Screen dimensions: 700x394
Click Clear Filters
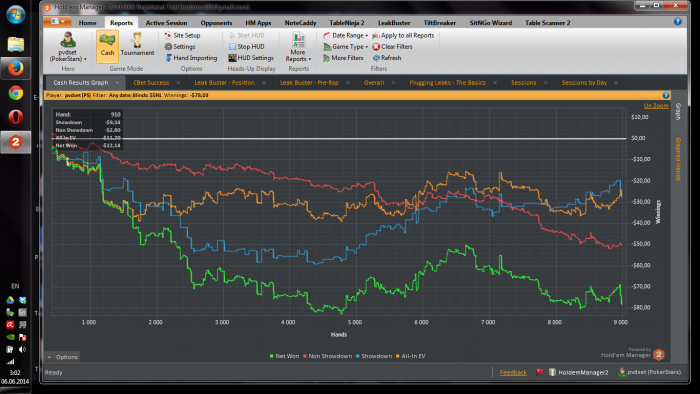392,46
